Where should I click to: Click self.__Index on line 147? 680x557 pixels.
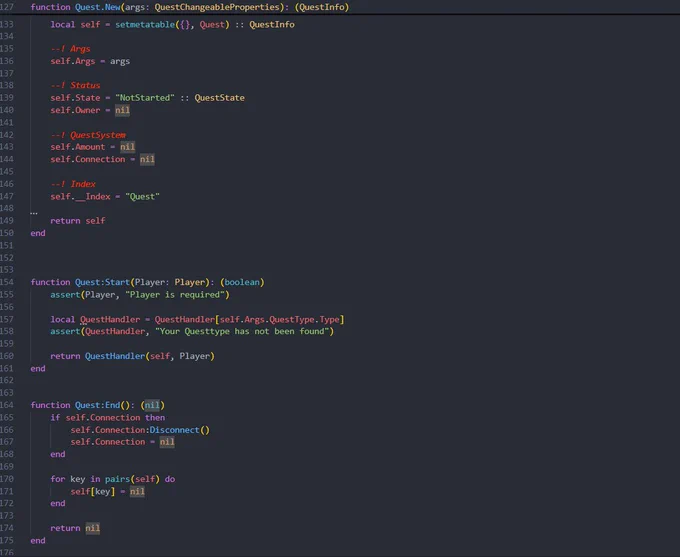tap(81, 197)
